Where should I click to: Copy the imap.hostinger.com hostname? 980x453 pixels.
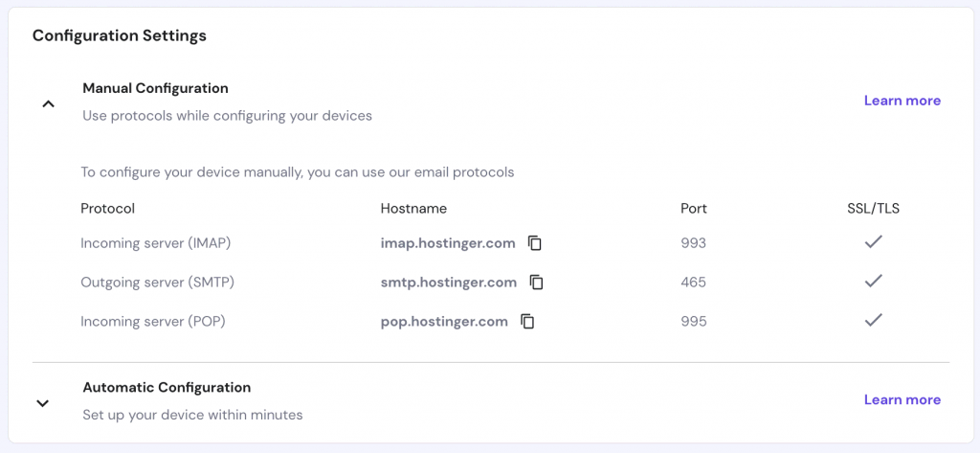pyautogui.click(x=535, y=243)
